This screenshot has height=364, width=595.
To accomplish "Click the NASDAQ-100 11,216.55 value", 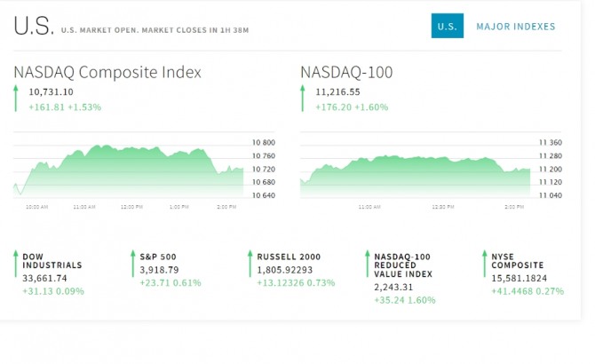I will (337, 91).
